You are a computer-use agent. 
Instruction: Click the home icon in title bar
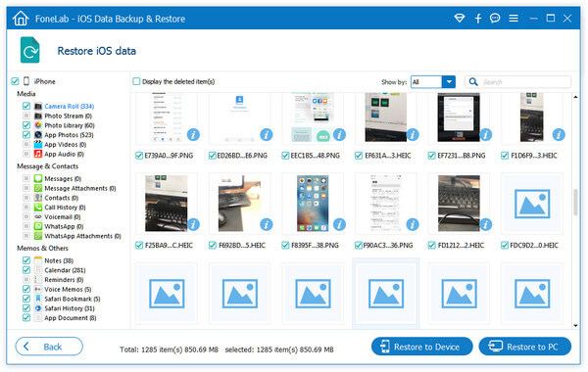pyautogui.click(x=21, y=19)
